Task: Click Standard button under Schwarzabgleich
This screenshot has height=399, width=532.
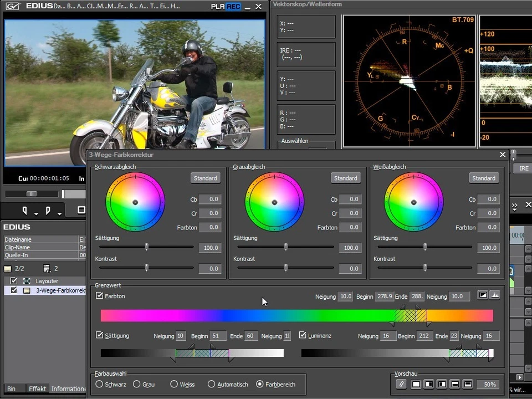Action: (x=205, y=178)
